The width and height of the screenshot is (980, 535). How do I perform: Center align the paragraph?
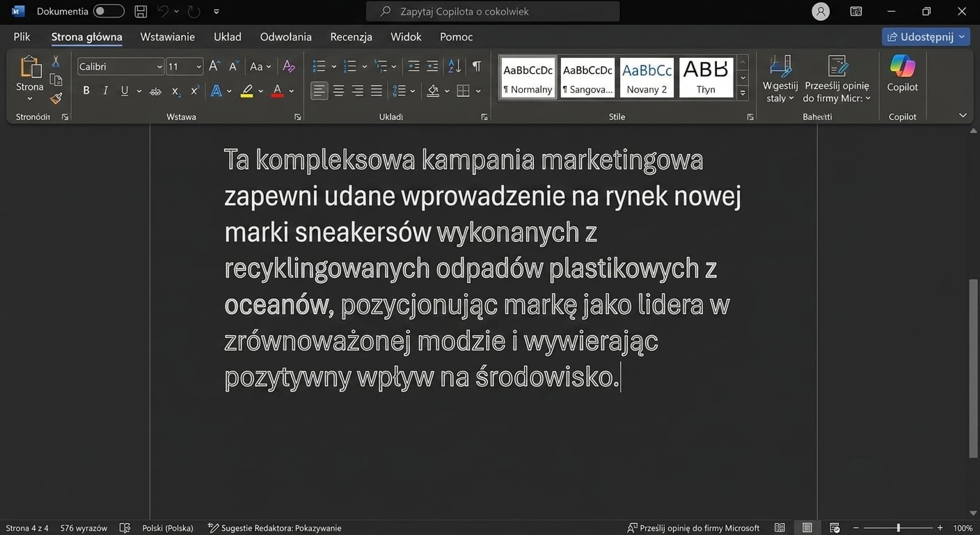pyautogui.click(x=338, y=91)
